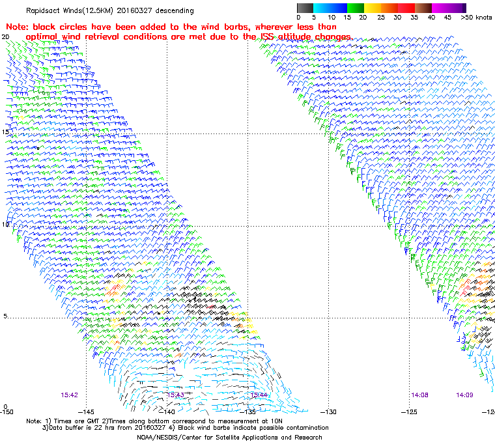Click the yellow 20-25 knots legend swatch
The width and height of the screenshot is (495, 448).
click(x=373, y=8)
